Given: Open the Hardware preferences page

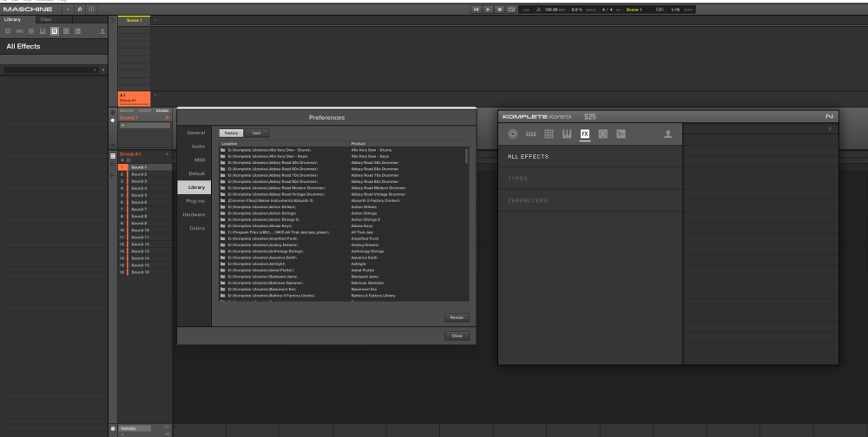Looking at the screenshot, I should tap(194, 215).
